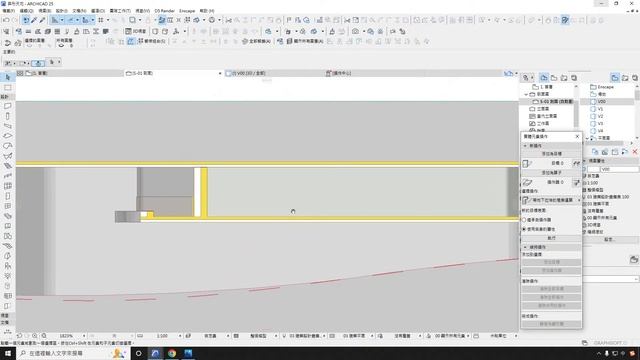Click the Inject Parameters syringe icon
The height and width of the screenshot is (360, 640).
[42, 20]
